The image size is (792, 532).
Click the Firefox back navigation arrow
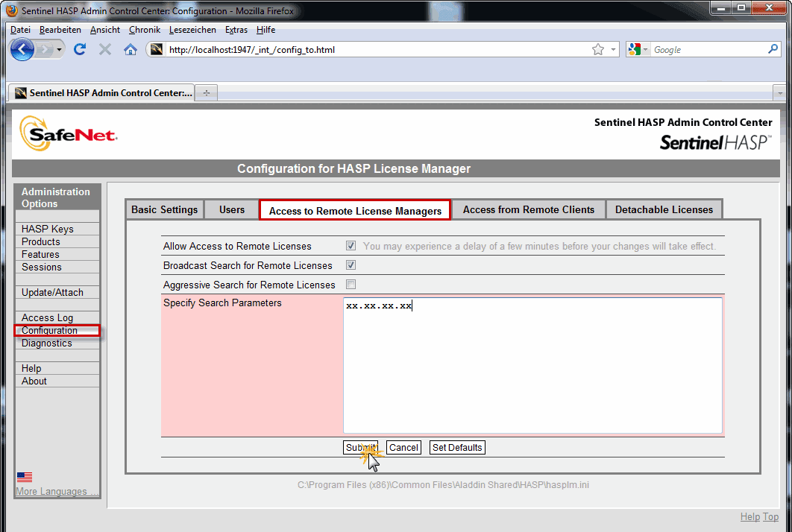coord(22,49)
